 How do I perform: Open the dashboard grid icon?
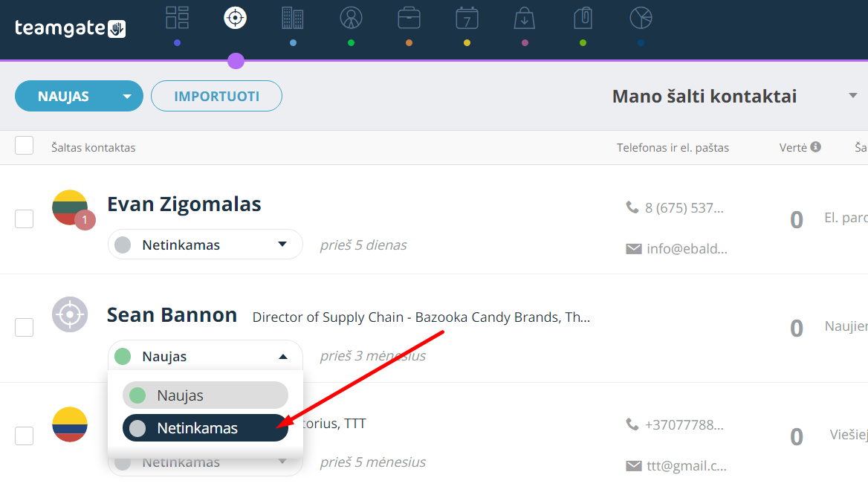pyautogui.click(x=177, y=18)
